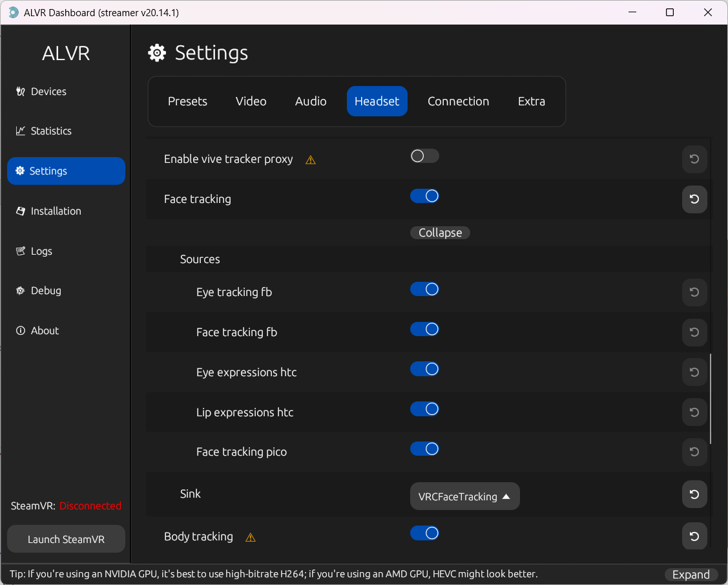Image resolution: width=728 pixels, height=585 pixels.
Task: Open the VRCFaceTracking sink dropdown
Action: [x=464, y=496]
